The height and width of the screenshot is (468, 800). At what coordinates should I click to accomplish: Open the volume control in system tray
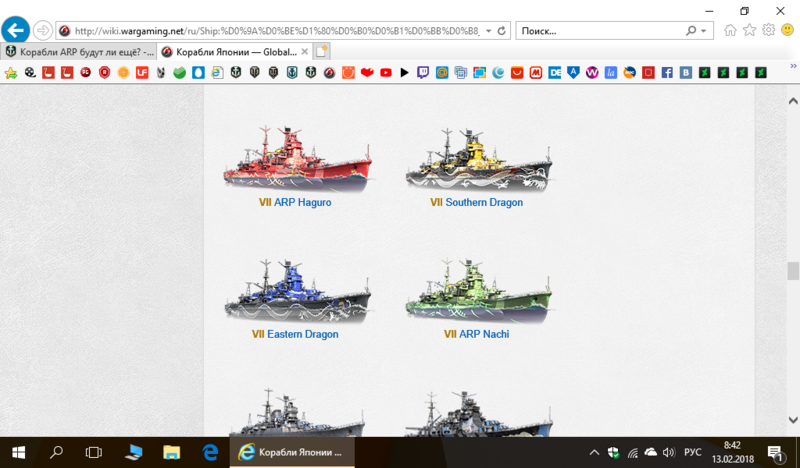[668, 452]
